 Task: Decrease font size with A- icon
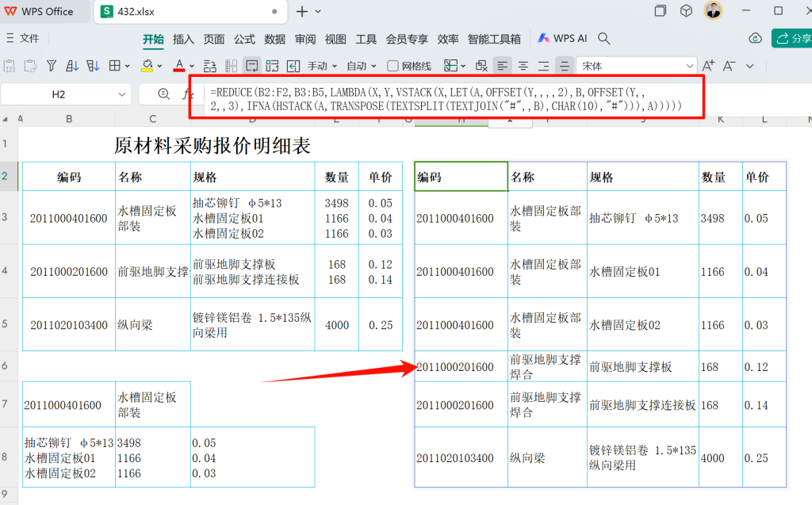click(x=730, y=66)
